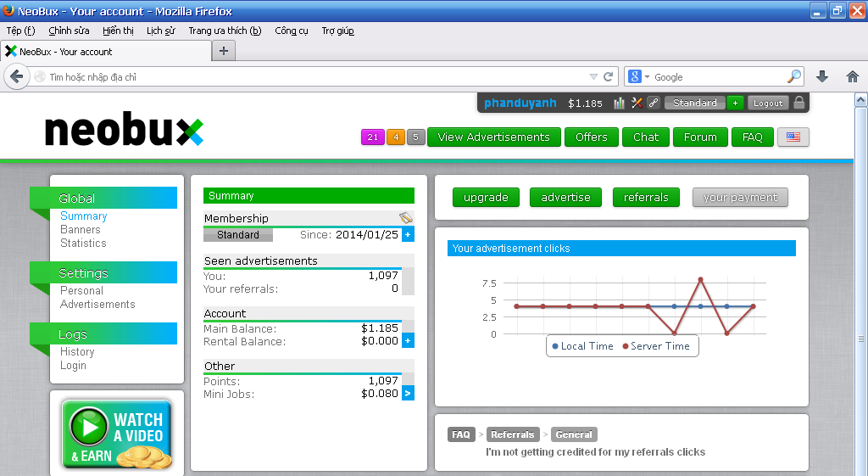The width and height of the screenshot is (868, 476).
Task: Open the Forum button
Action: coord(700,137)
